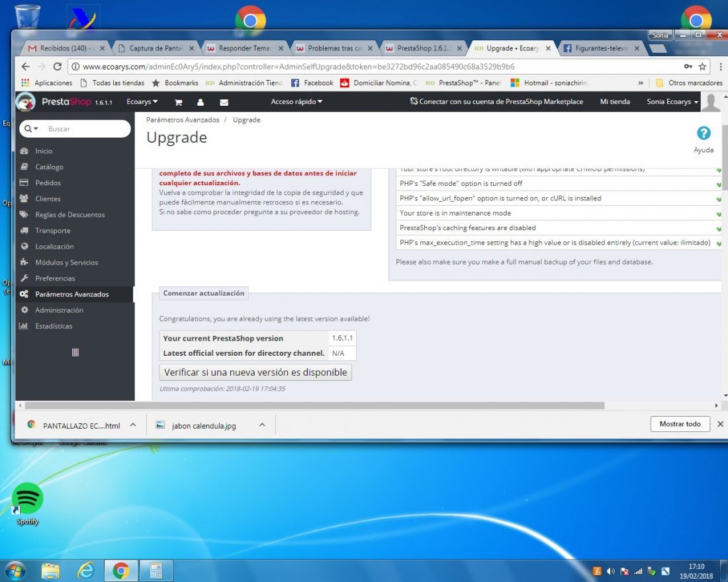This screenshot has height=582, width=728.
Task: Switch to the PrestaShop 1.6.1 tab
Action: pyautogui.click(x=423, y=48)
